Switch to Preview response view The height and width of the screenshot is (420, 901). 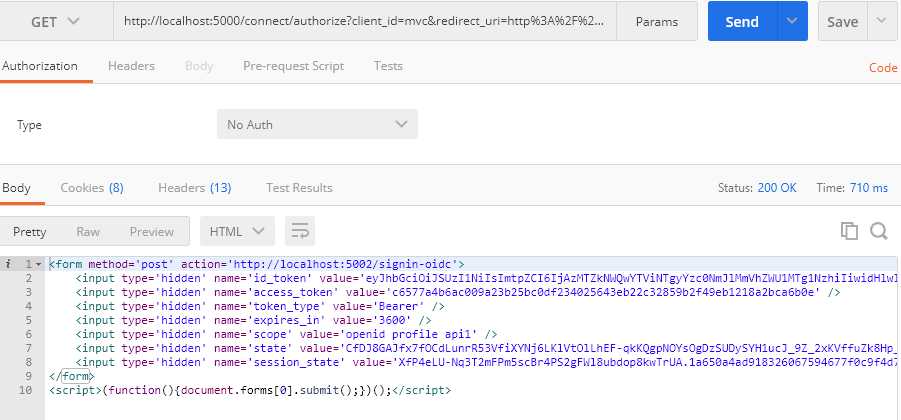pos(152,232)
